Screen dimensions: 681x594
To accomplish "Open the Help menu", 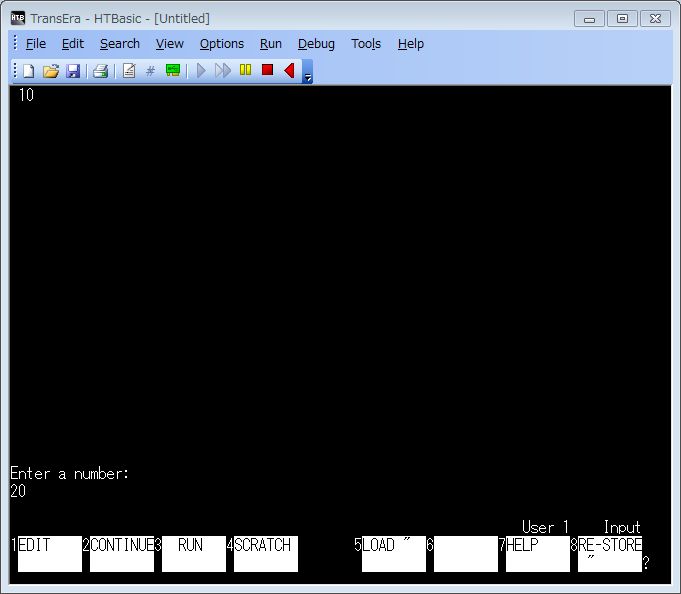I will tap(411, 44).
